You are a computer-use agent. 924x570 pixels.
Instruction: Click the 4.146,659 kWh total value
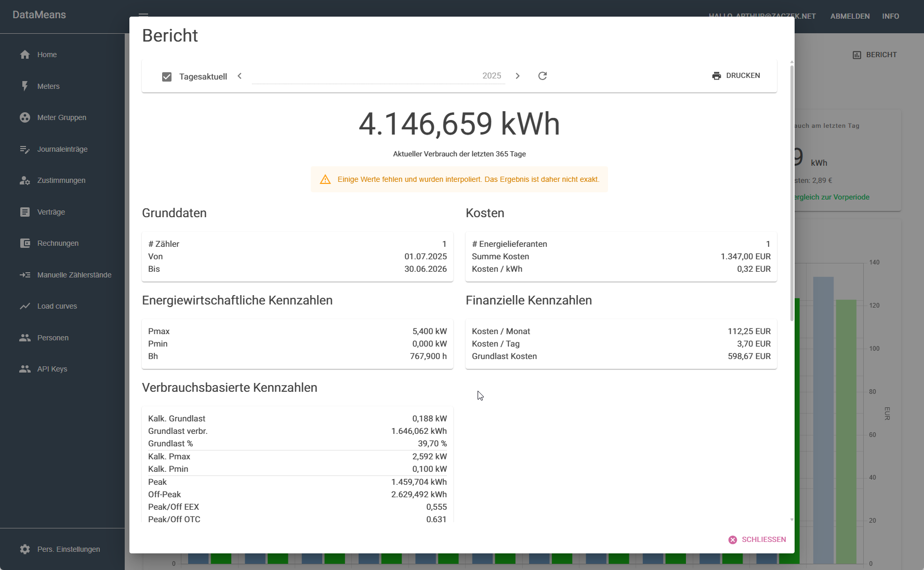click(x=459, y=125)
